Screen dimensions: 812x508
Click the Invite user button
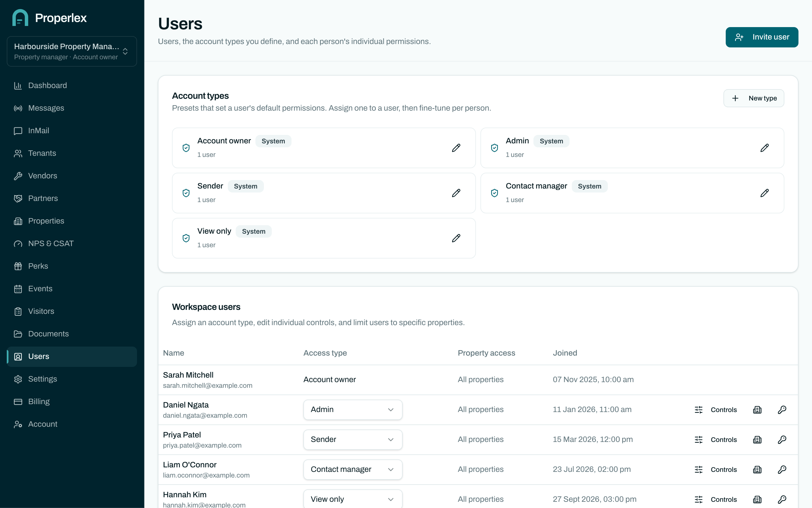tap(762, 37)
